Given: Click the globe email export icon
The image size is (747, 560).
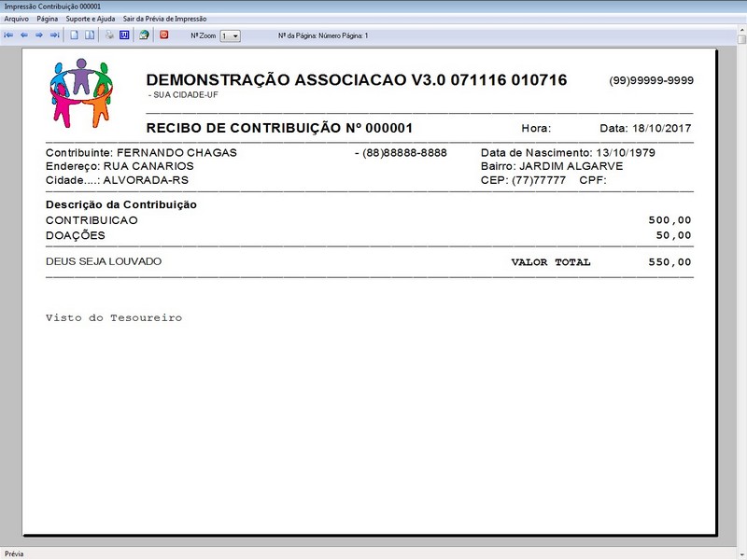Looking at the screenshot, I should tap(144, 35).
